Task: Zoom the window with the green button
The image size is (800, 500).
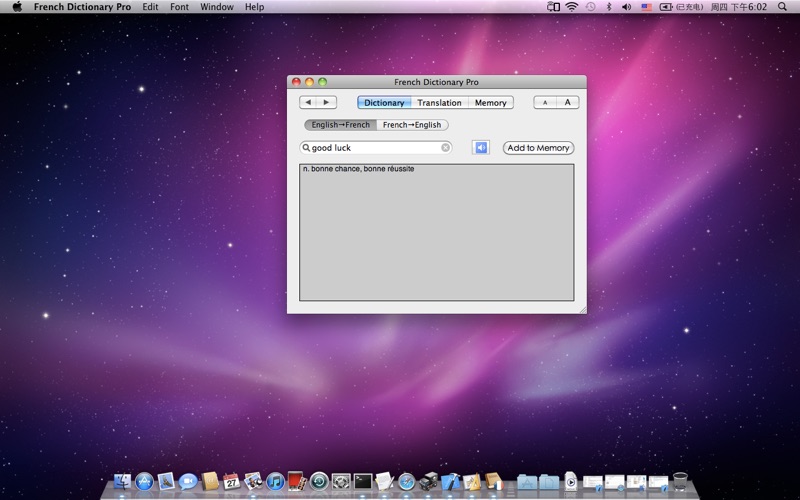Action: (322, 82)
